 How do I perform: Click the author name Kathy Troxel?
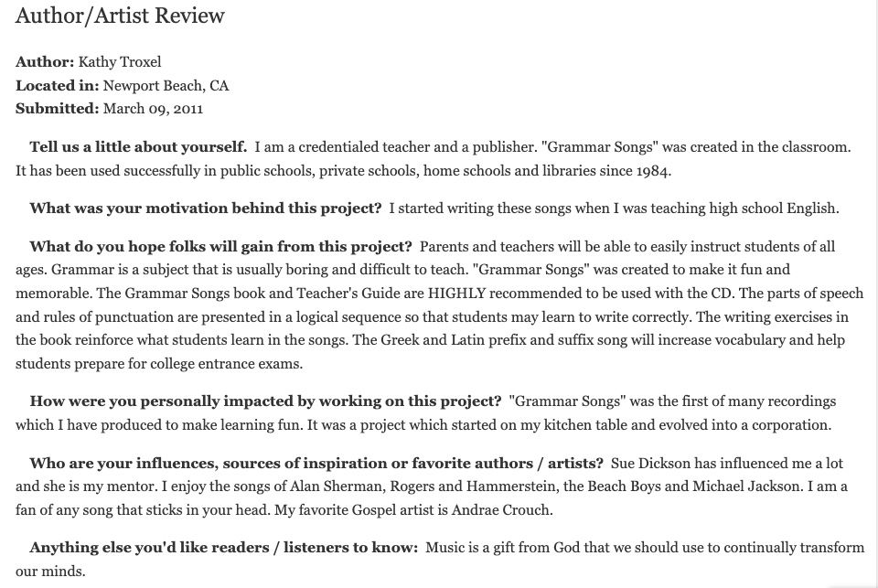120,62
